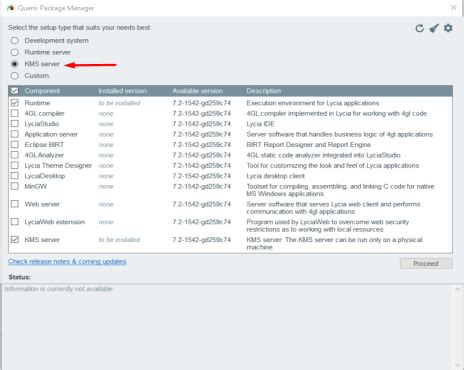The image size is (464, 370).
Task: Click the Available version column header
Action: [x=197, y=91]
